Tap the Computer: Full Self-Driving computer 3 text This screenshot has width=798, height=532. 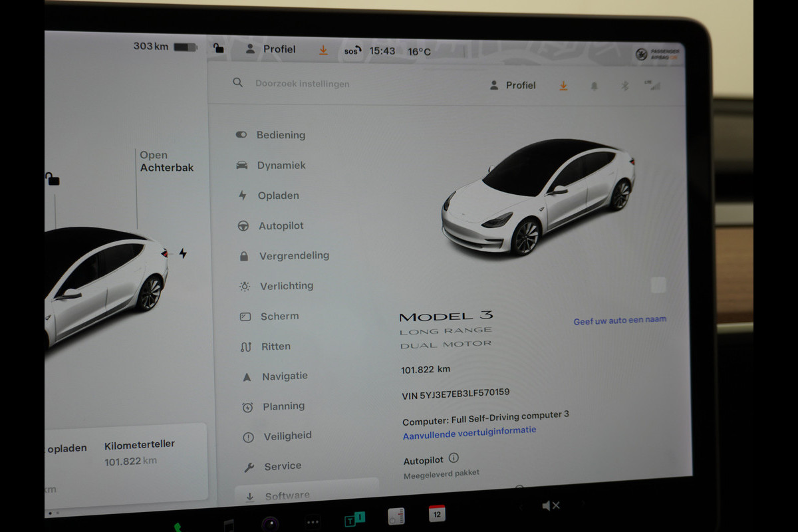485,418
